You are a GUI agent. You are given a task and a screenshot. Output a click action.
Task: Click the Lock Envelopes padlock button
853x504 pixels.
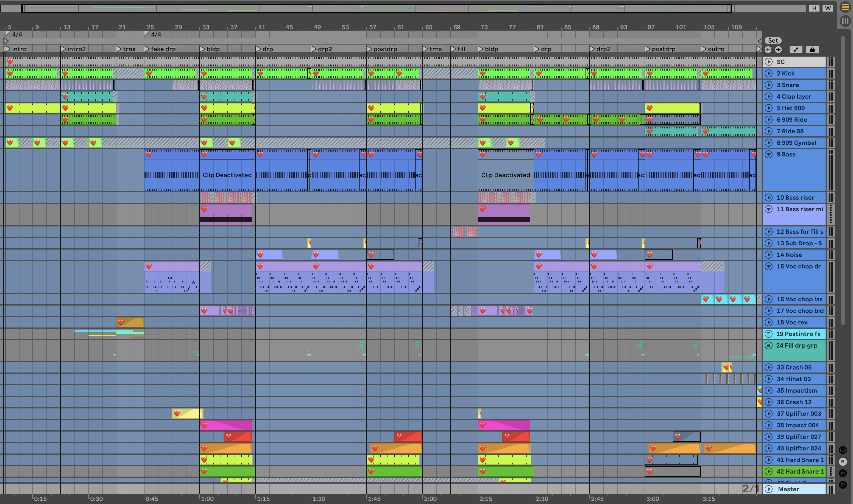(812, 50)
